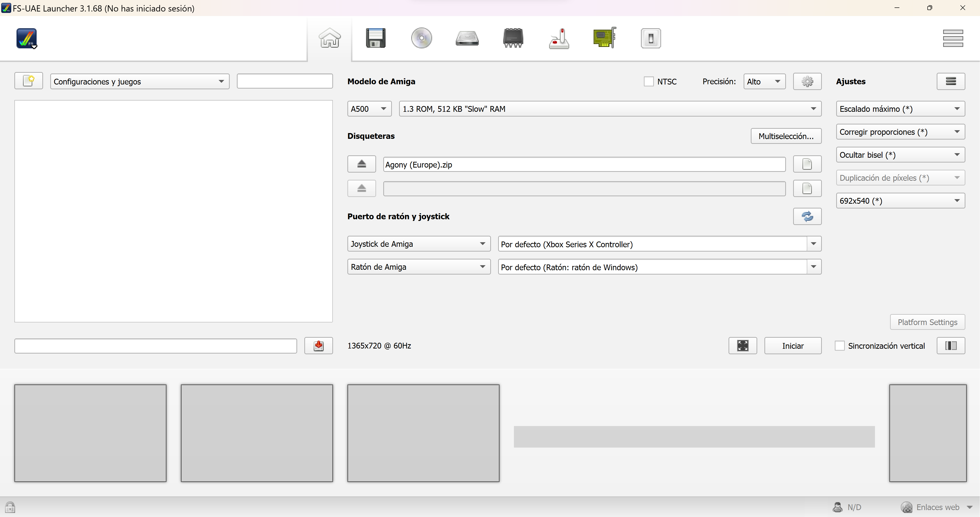Open the CD-ROM drives tab

click(x=422, y=38)
